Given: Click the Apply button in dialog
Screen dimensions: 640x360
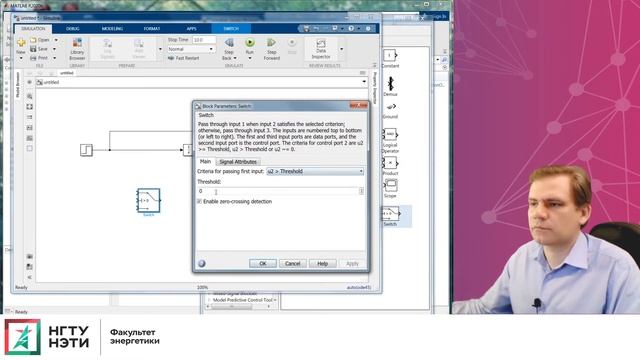Looking at the screenshot, I should coord(352,264).
